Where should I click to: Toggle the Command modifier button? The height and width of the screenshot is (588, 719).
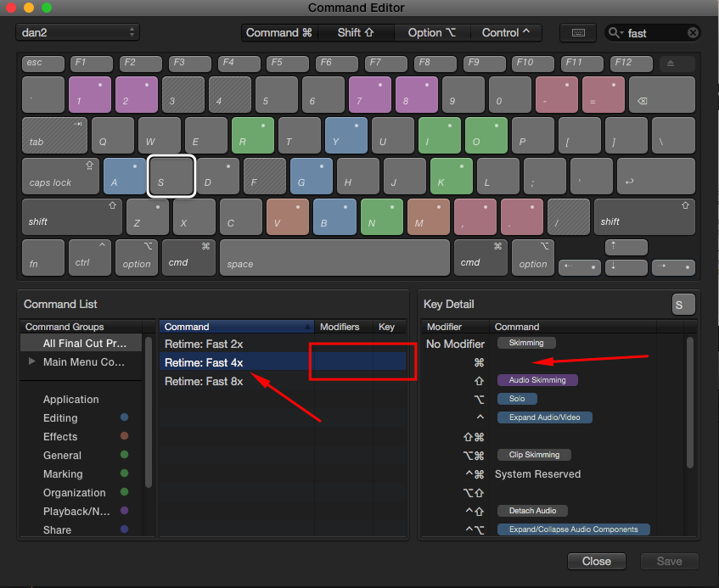pyautogui.click(x=279, y=33)
